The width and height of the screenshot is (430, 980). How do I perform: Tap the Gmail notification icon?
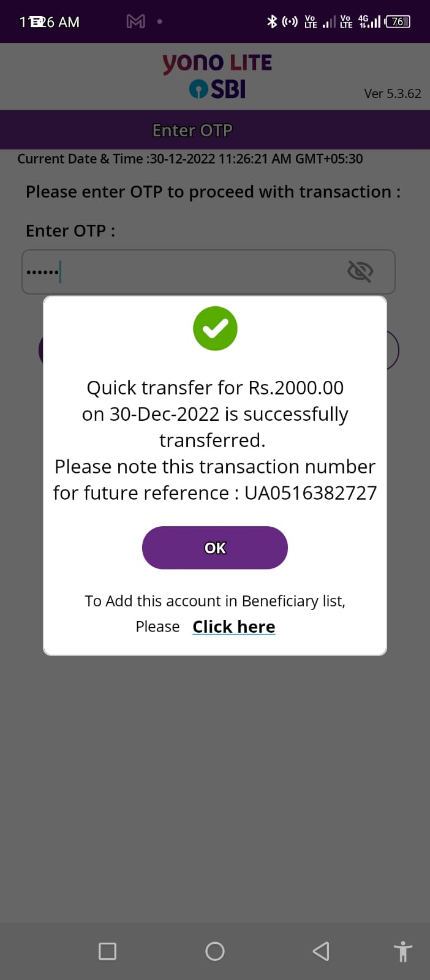[x=135, y=21]
